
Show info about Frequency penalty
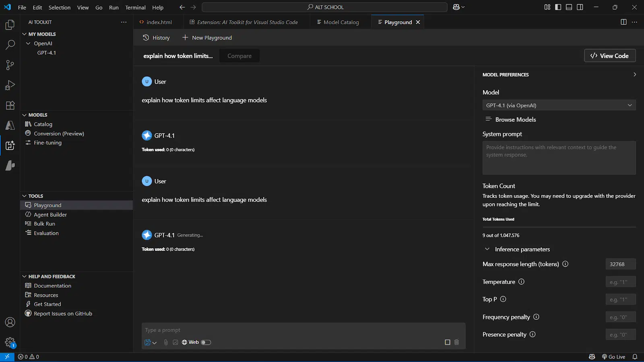pyautogui.click(x=536, y=317)
